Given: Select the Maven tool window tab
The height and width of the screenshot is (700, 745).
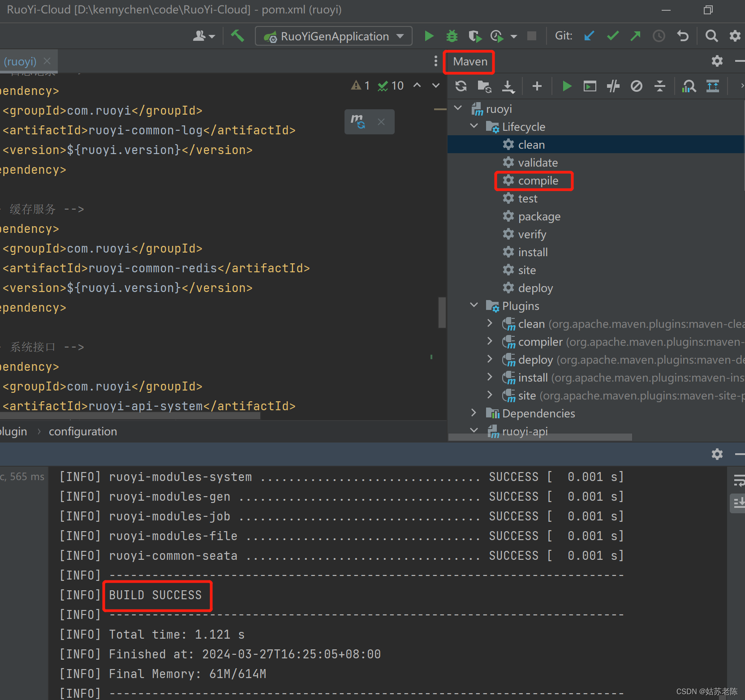Looking at the screenshot, I should [x=469, y=61].
